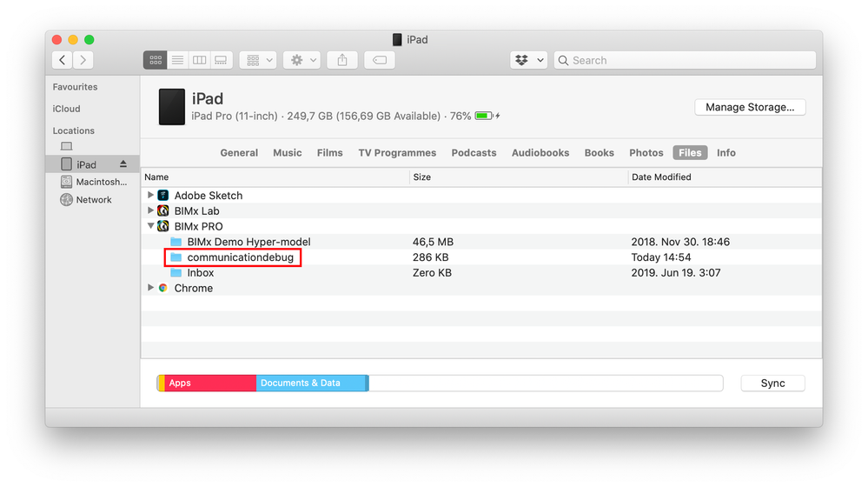Open the group-by arrangement dropdown
Screen dimensions: 868x487
[x=259, y=60]
